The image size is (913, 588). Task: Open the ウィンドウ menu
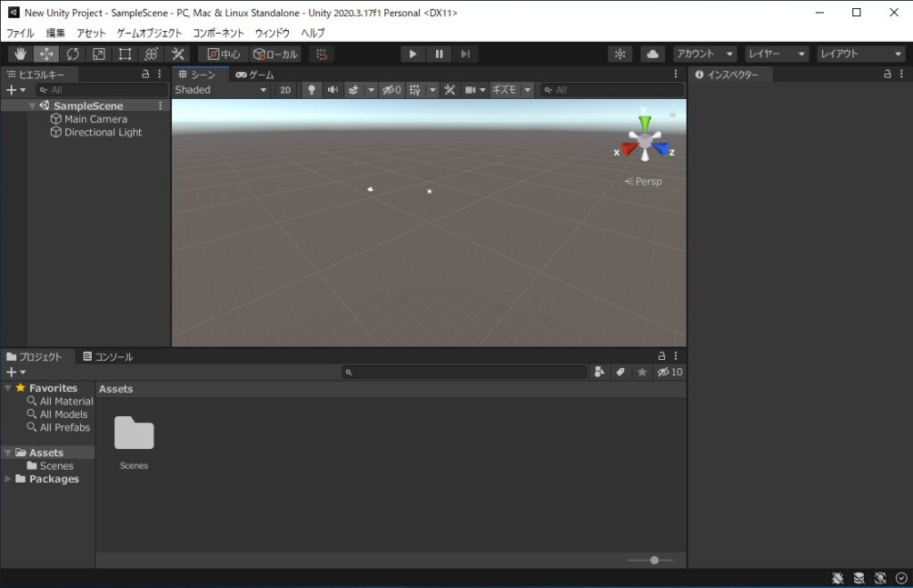pos(273,33)
